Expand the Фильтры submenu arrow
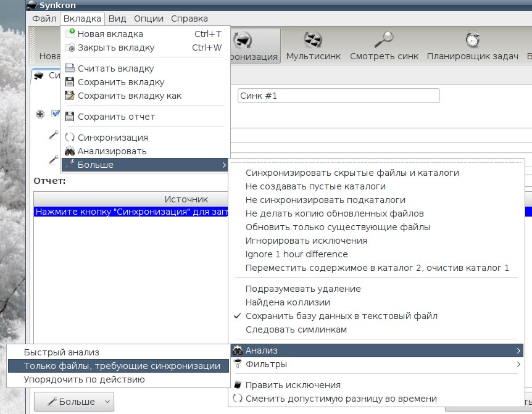Viewport: 532px width, 414px height. (518, 364)
